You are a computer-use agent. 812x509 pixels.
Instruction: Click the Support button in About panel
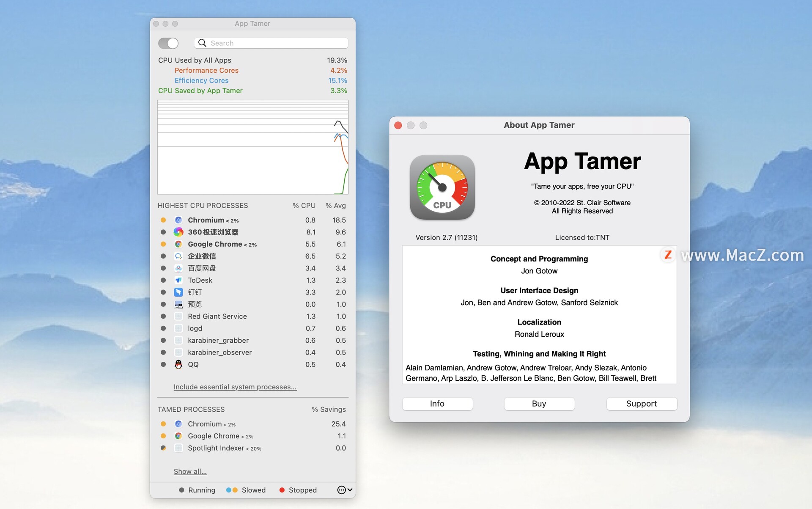point(641,404)
